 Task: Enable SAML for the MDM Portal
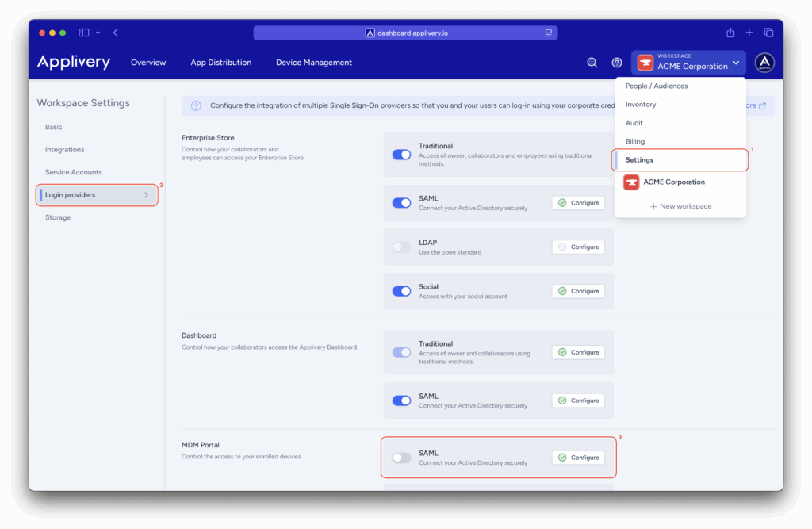[400, 457]
